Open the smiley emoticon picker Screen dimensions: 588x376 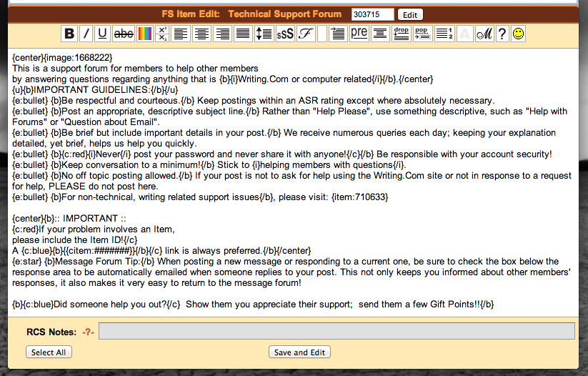[x=518, y=34]
